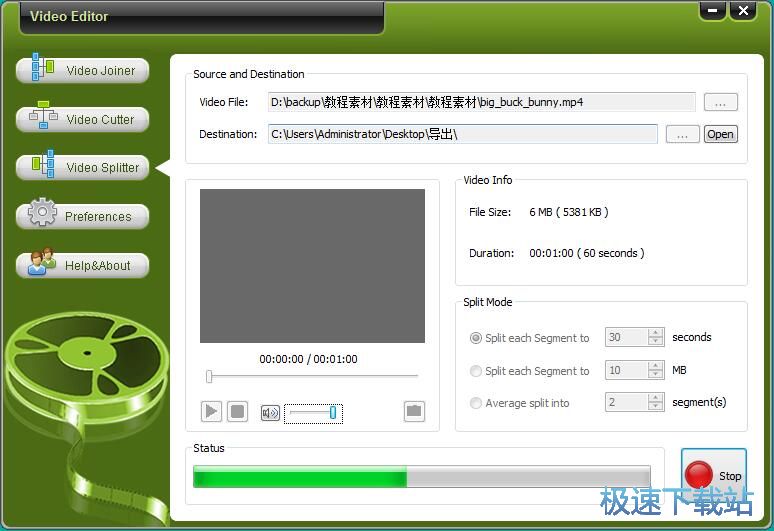Viewport: 774px width, 531px height.
Task: Decrease the segment count with down arrow
Action: [x=656, y=406]
